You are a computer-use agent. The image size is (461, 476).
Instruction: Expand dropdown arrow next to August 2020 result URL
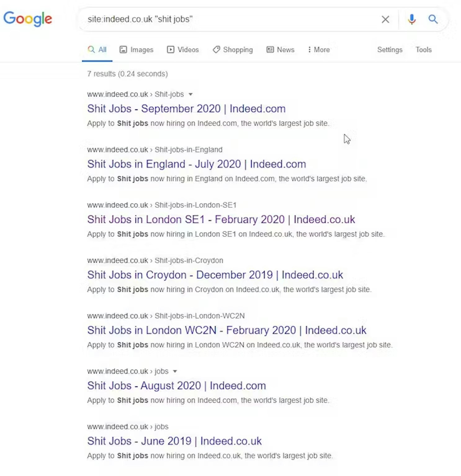[175, 371]
